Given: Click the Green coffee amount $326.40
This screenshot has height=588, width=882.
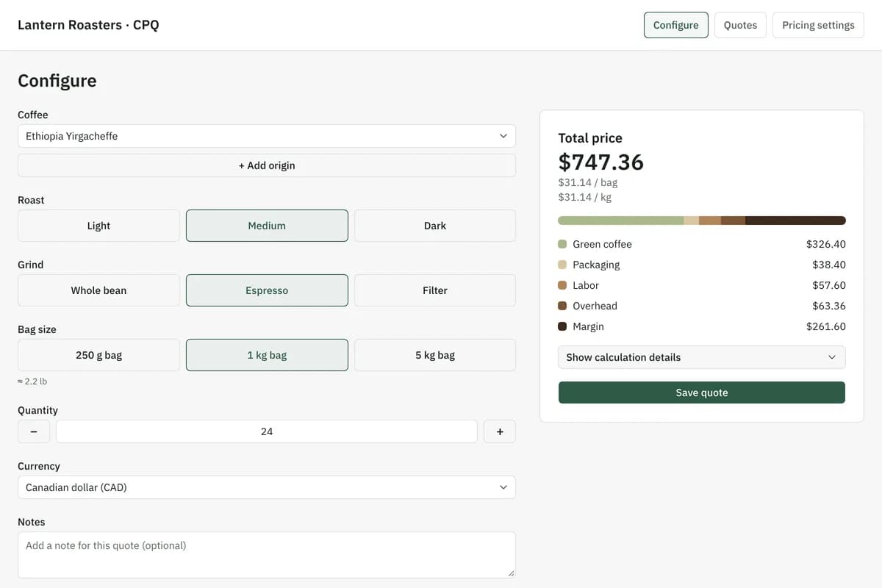Looking at the screenshot, I should click(826, 244).
